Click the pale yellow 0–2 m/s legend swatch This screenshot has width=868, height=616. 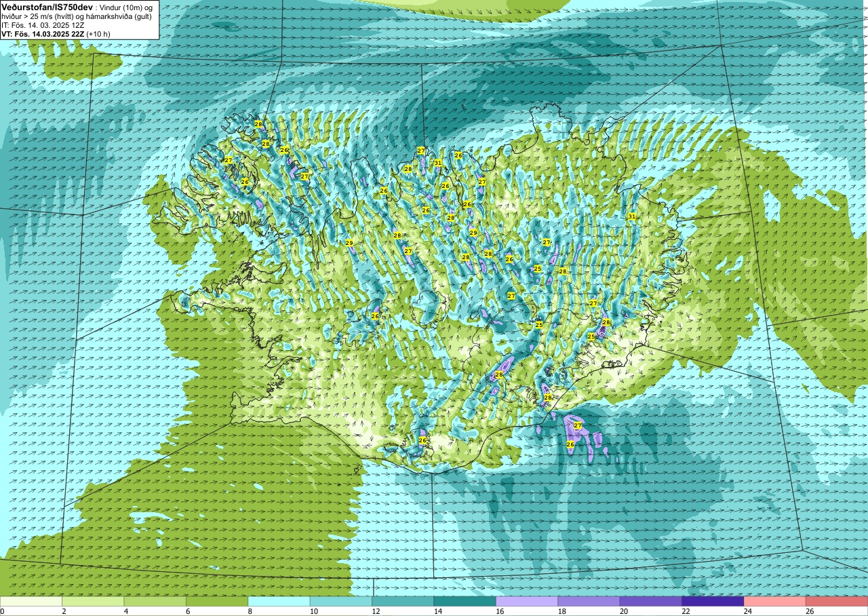(x=31, y=601)
